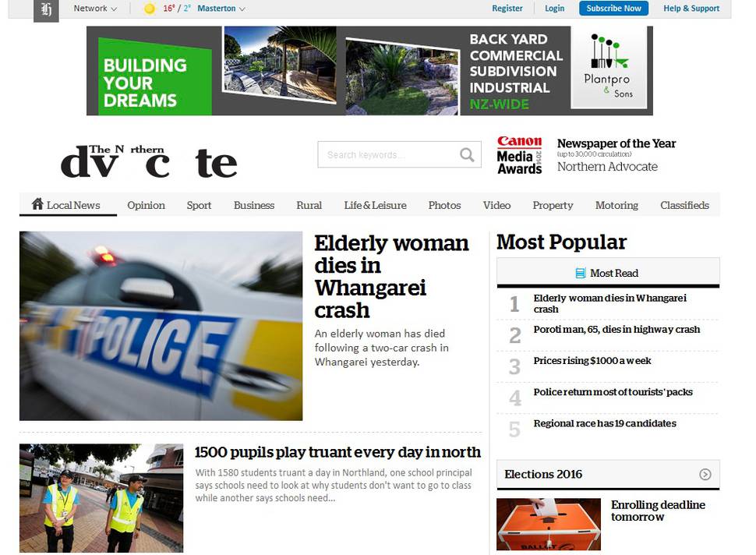Image resolution: width=756 pixels, height=555 pixels.
Task: Open '1500 pupils play truant' article
Action: click(x=337, y=452)
